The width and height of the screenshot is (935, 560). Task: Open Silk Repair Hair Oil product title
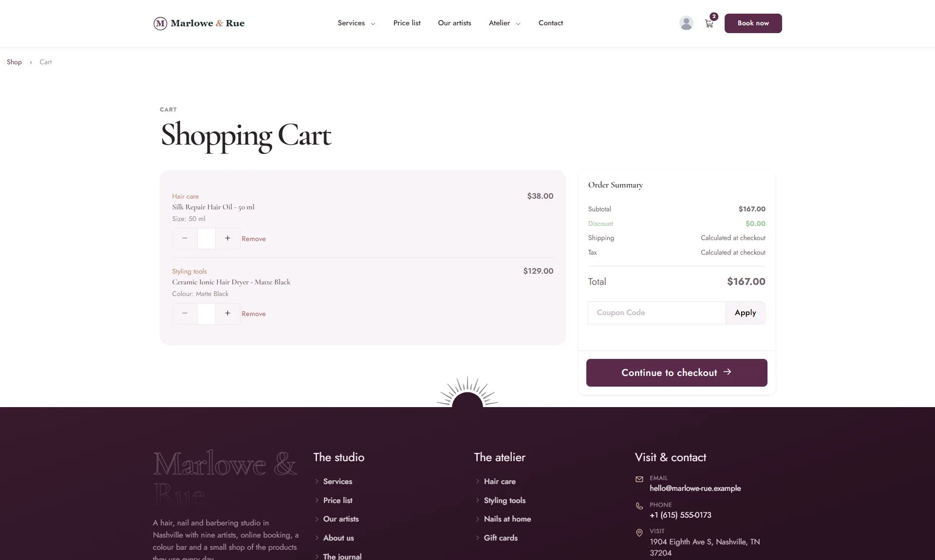(x=213, y=207)
